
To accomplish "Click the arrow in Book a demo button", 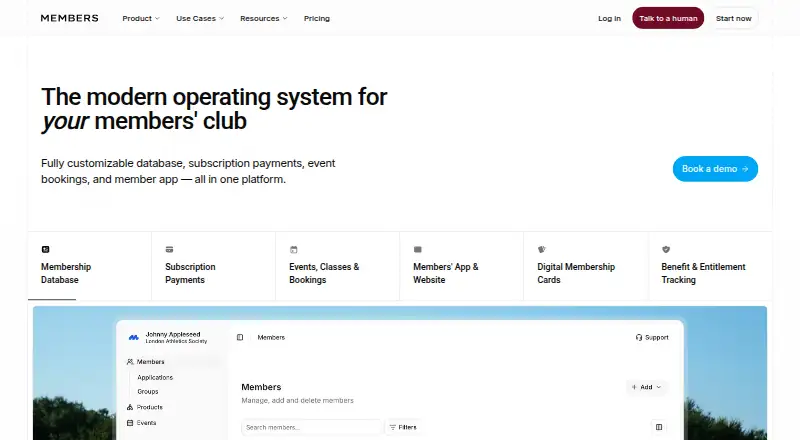I will click(x=745, y=169).
